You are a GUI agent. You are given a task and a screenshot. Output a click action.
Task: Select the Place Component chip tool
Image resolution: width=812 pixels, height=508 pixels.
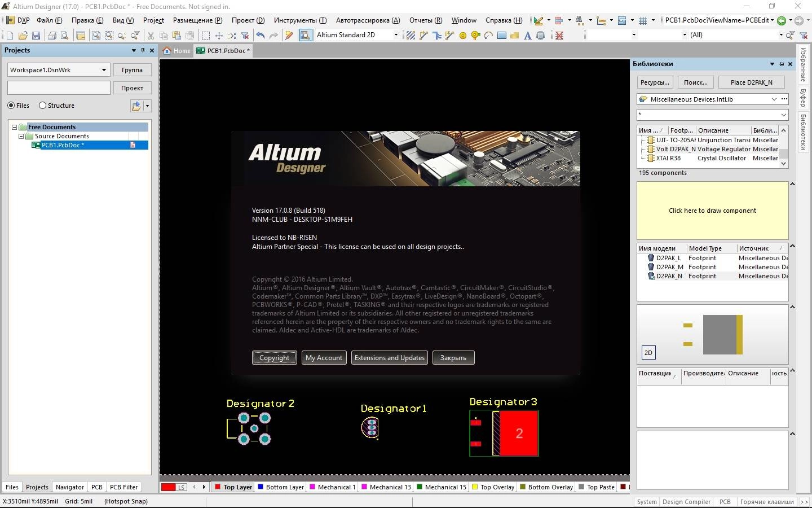tap(540, 35)
